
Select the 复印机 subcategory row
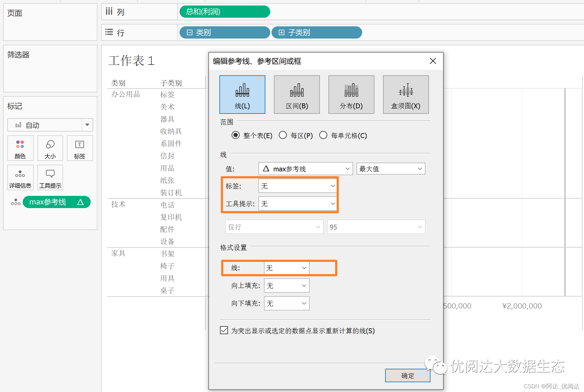[x=171, y=217]
